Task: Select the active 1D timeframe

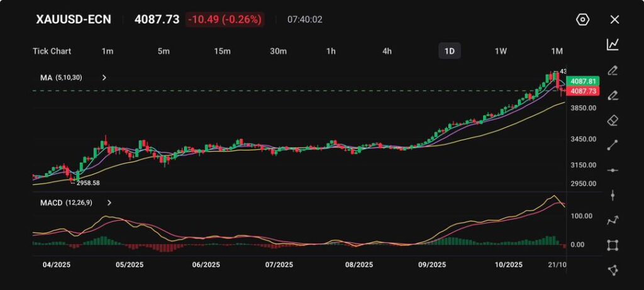Action: click(x=449, y=51)
